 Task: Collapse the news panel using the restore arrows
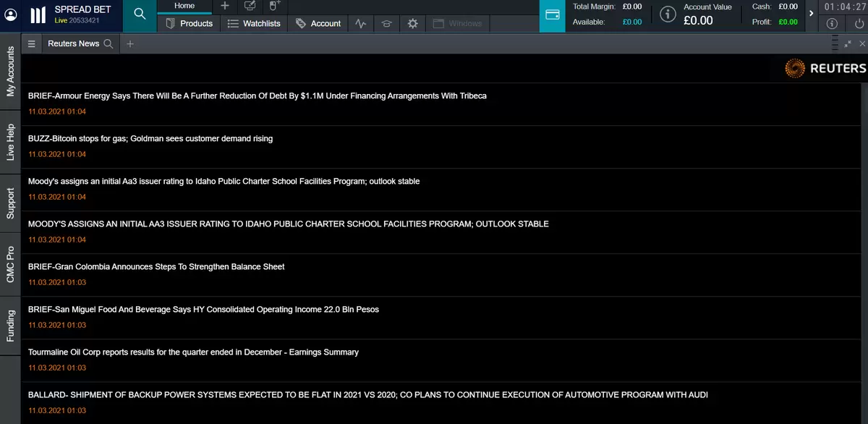[848, 43]
